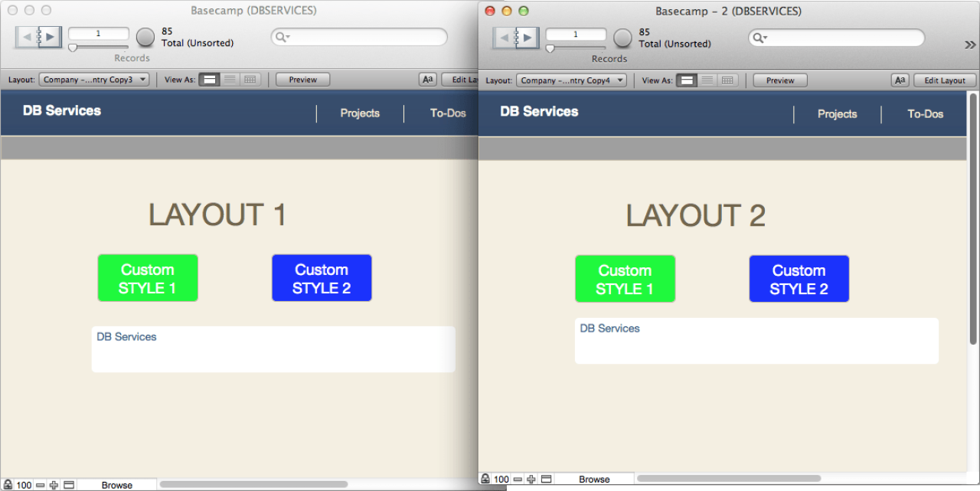Click quick find search box in Basecamp - 2
The width and height of the screenshot is (980, 491).
pos(836,38)
